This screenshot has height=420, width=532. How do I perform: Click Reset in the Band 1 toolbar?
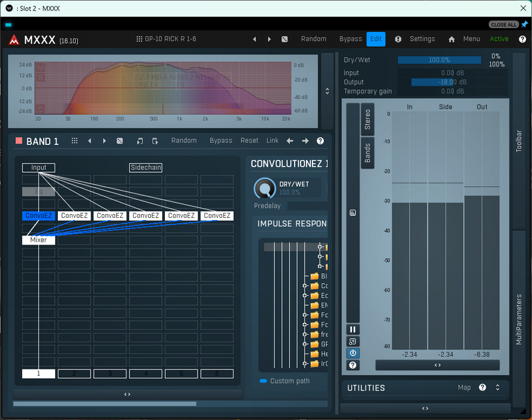(x=249, y=140)
